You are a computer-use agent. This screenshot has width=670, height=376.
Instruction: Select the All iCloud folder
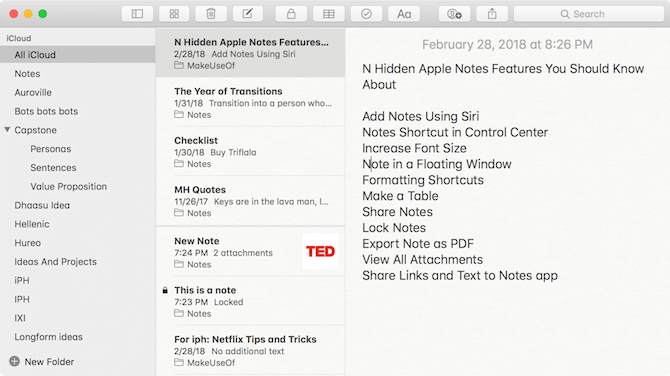(77, 55)
